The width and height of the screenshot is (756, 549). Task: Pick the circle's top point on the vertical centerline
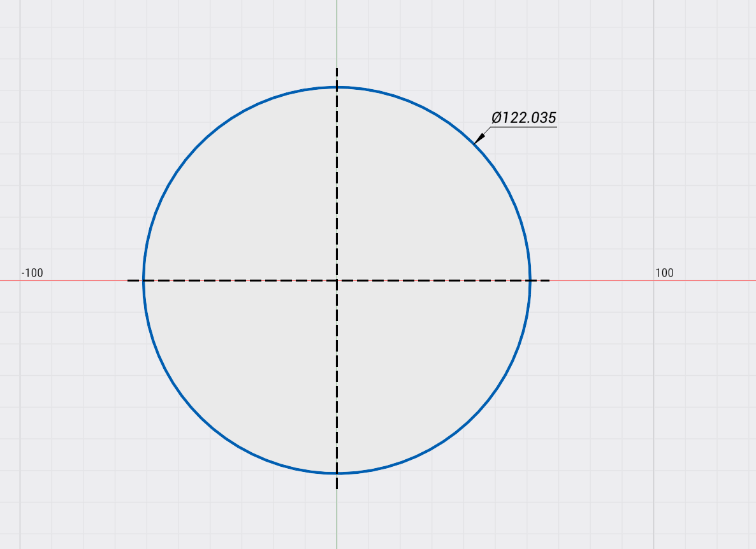pos(337,87)
